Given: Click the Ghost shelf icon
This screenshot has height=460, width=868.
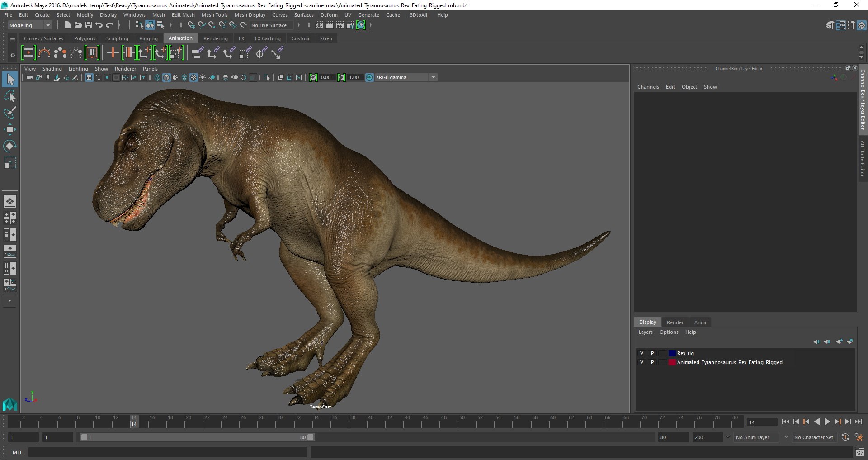Looking at the screenshot, I should pos(60,53).
